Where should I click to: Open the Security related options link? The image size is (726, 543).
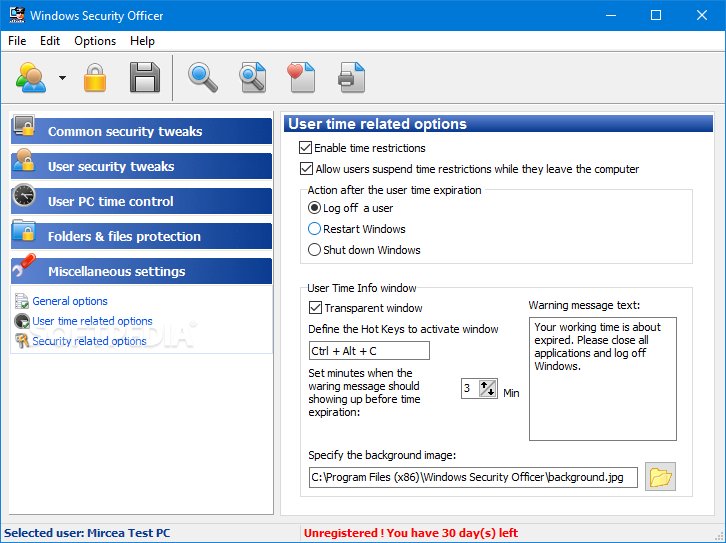[x=89, y=341]
